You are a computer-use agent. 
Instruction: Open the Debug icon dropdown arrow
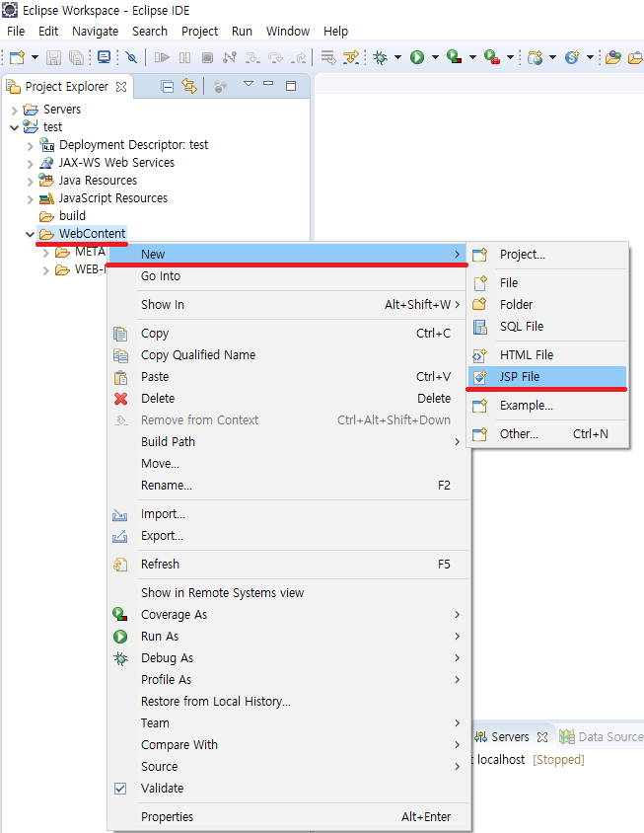(397, 57)
